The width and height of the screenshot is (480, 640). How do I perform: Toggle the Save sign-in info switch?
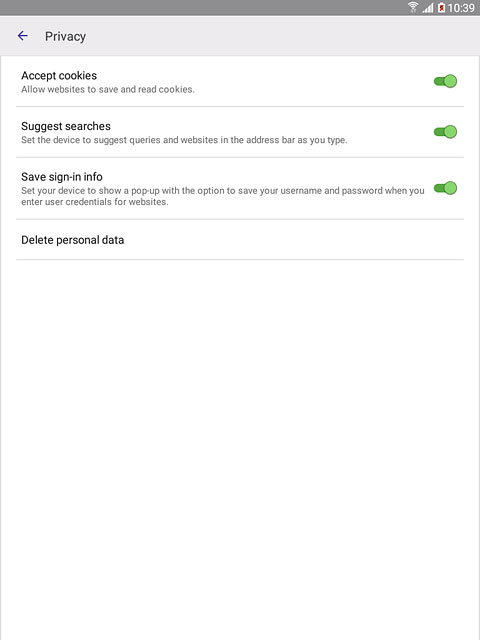pos(445,188)
